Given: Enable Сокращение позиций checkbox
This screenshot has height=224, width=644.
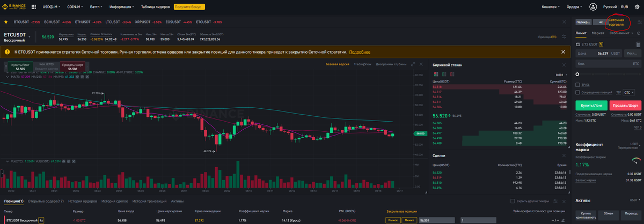Looking at the screenshot, I should point(577,92).
